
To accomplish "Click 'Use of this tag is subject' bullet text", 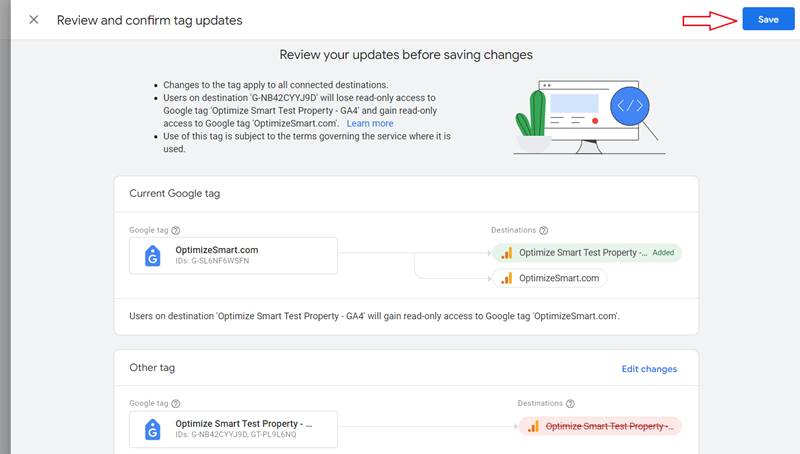I will click(307, 142).
